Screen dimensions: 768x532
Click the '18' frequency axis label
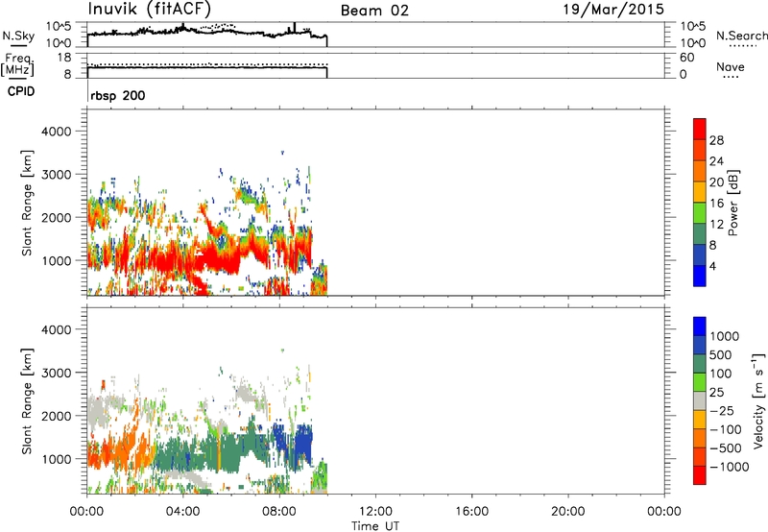[x=63, y=58]
